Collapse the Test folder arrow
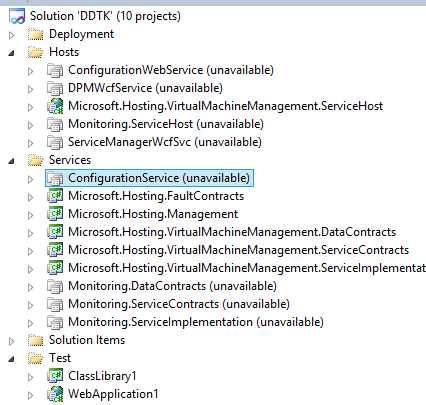Viewport: 426px width, 405px height. pos(12,359)
